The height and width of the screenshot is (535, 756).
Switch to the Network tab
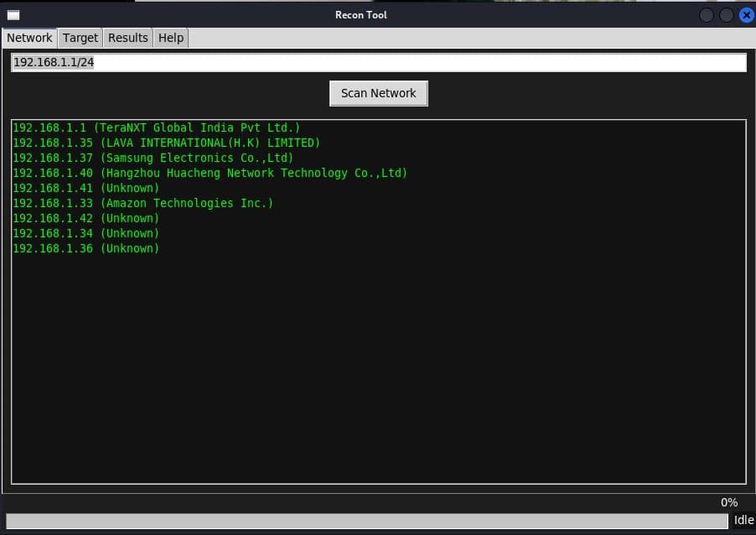click(29, 38)
